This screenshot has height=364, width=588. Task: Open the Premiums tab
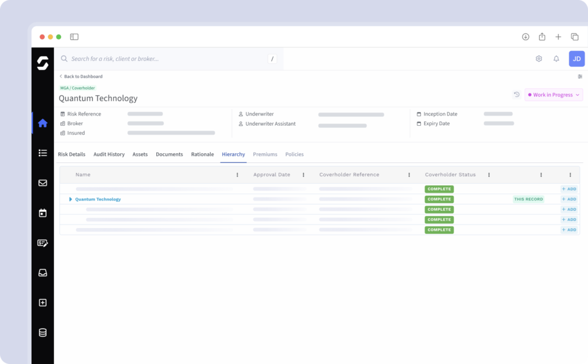click(x=265, y=154)
